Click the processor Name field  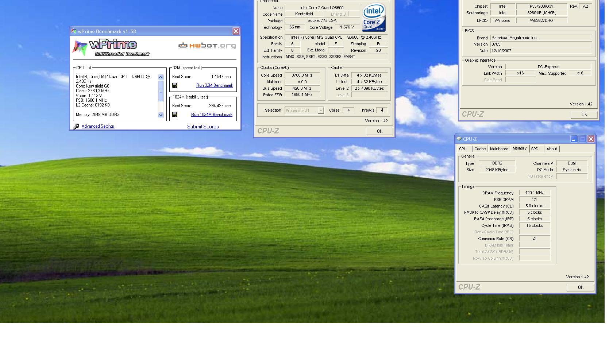(x=322, y=8)
